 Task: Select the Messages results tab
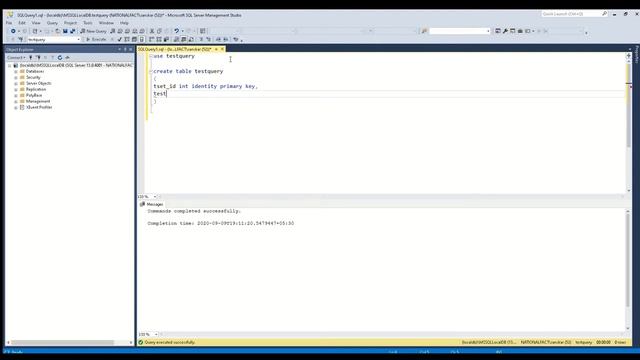[x=151, y=204]
